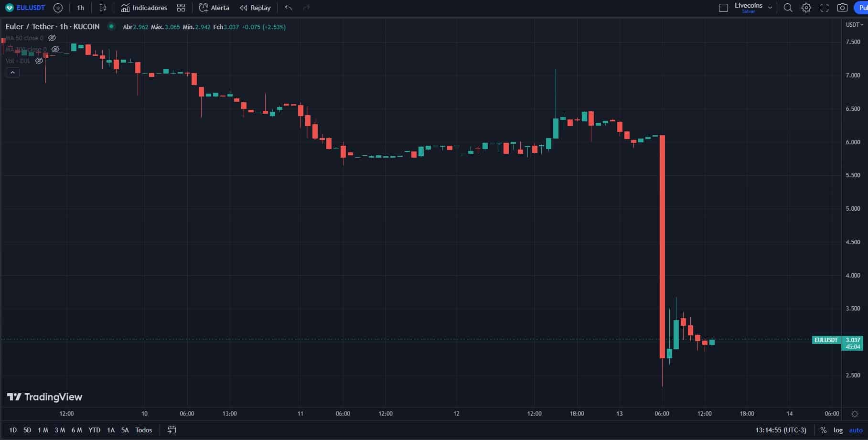The height and width of the screenshot is (440, 868).
Task: Toggle visibility of MA 200 indicator
Action: (55, 49)
